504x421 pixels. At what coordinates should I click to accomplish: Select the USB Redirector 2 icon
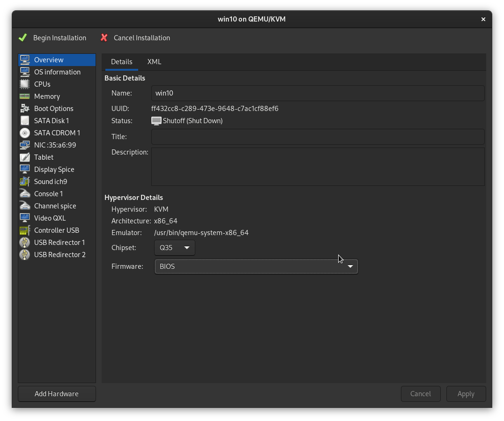tap(25, 255)
